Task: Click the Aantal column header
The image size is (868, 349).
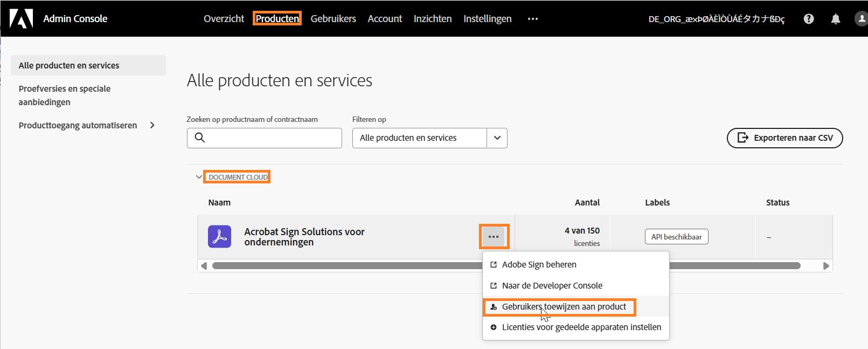Action: pos(587,203)
